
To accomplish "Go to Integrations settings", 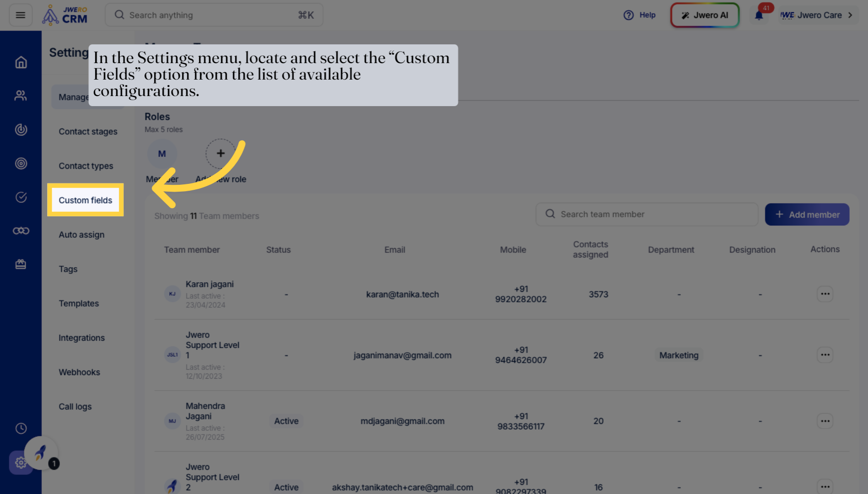I will (81, 338).
